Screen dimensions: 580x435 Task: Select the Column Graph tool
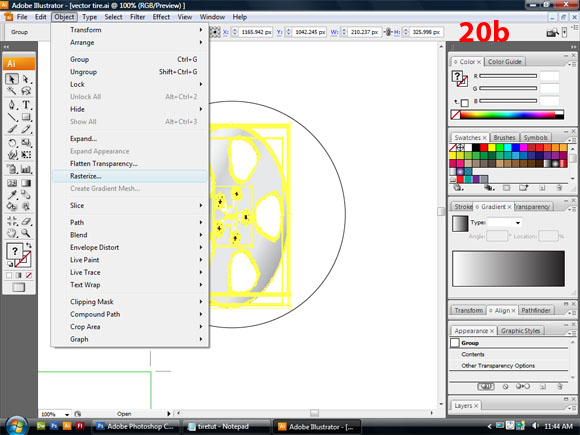coord(26,169)
